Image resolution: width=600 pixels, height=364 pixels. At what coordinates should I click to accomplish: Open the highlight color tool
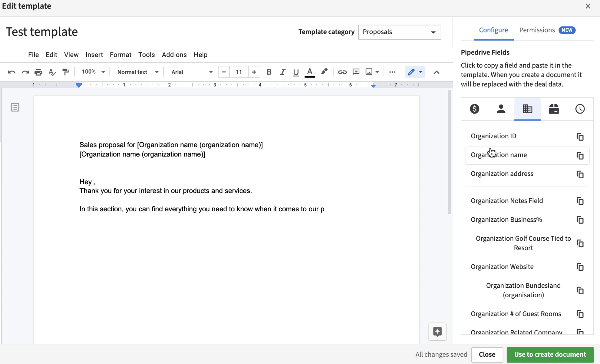tap(324, 72)
